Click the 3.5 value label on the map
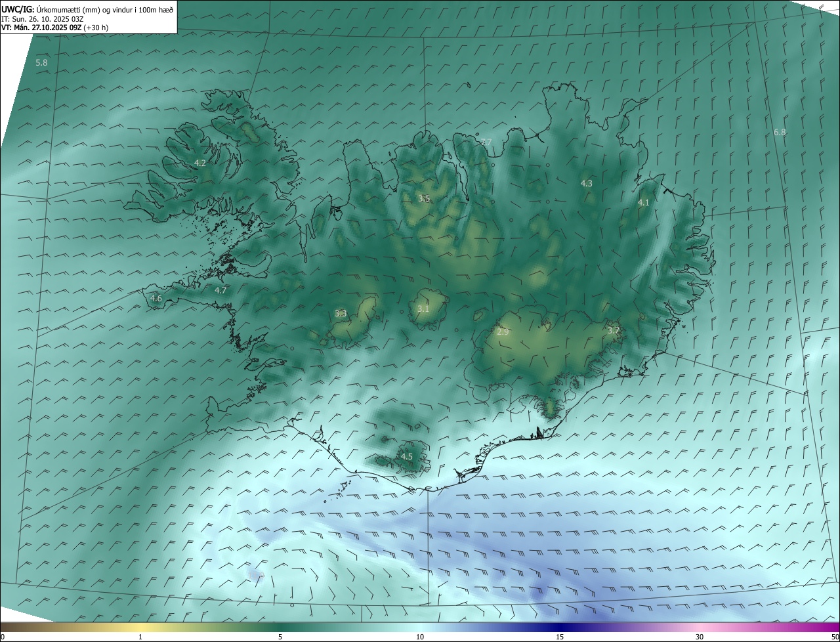The width and height of the screenshot is (840, 642). pyautogui.click(x=424, y=198)
